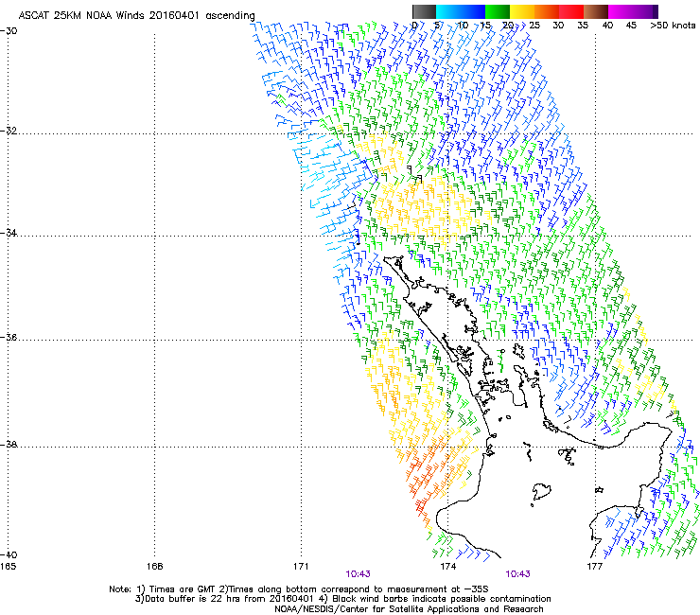Select the yellow 20–25 knots legend segment

click(522, 11)
